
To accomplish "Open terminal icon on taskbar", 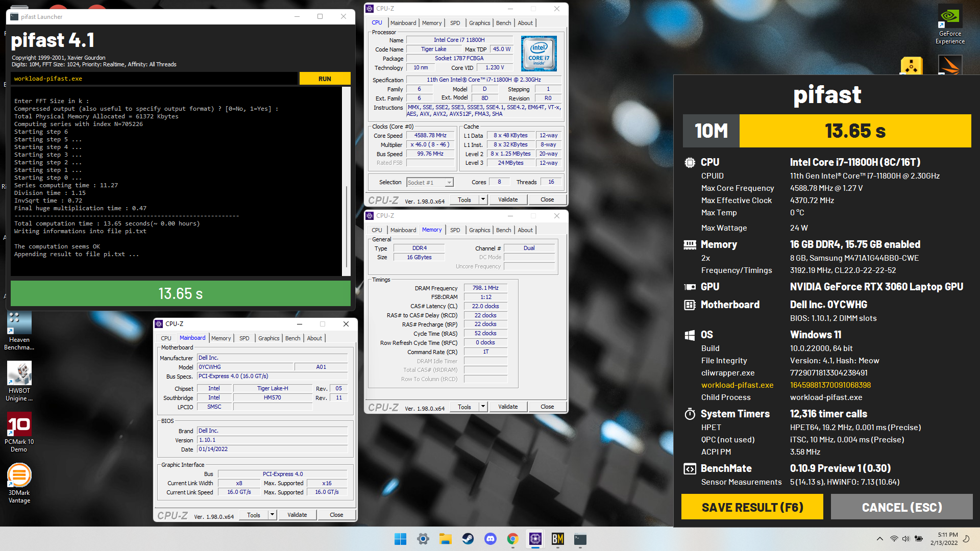I will coord(580,539).
